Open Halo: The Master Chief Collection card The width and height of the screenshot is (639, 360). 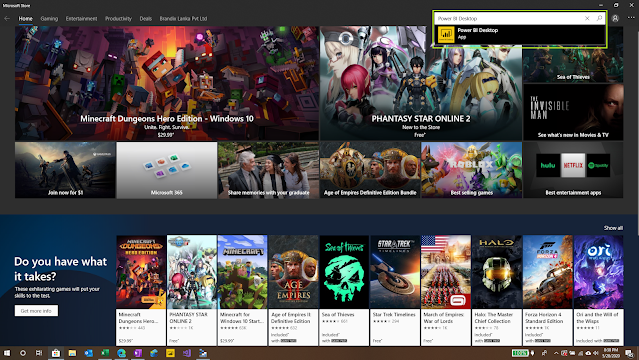[497, 290]
